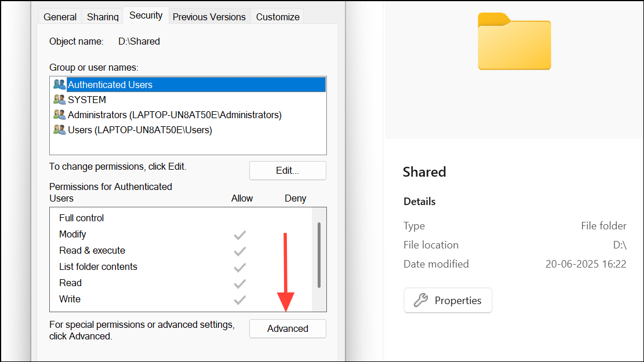The image size is (644, 362).
Task: Click the Authenticated Users group icon
Action: [59, 85]
